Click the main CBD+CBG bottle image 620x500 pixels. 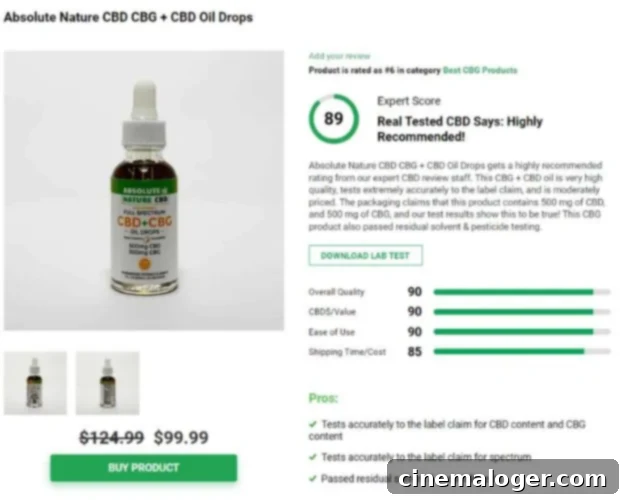click(x=144, y=190)
